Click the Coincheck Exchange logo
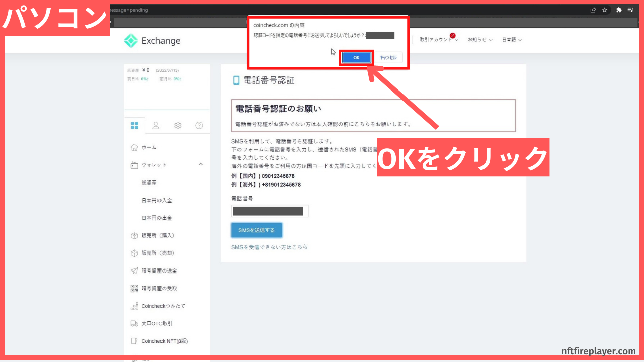The width and height of the screenshot is (644, 362). [152, 41]
